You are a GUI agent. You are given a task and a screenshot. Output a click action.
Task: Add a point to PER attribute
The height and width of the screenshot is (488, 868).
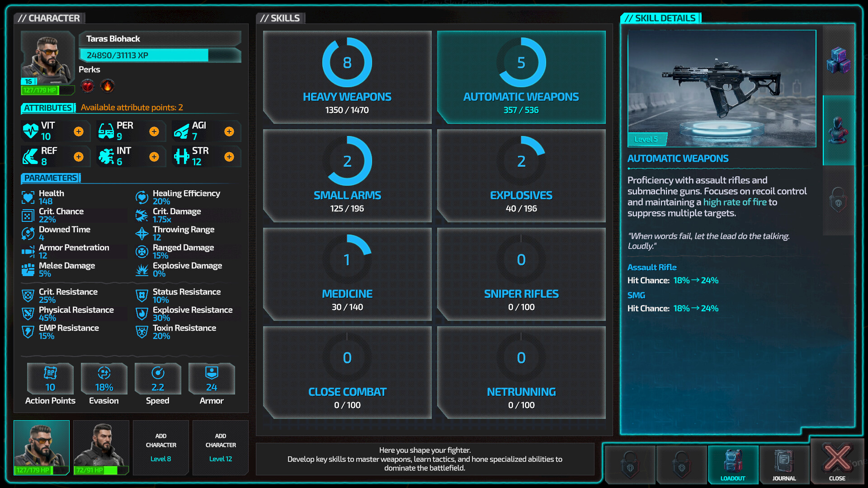coord(154,131)
